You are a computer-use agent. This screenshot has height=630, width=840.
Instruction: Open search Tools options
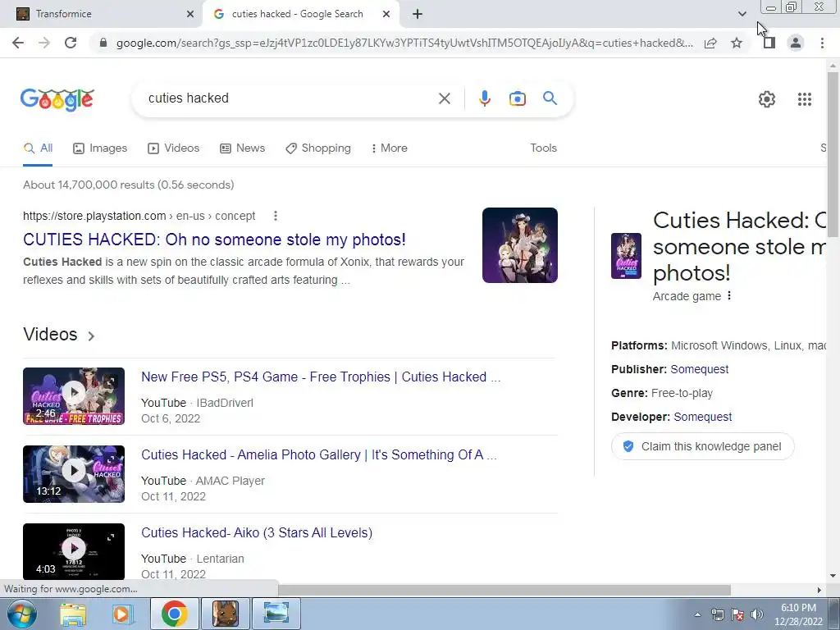(x=543, y=148)
